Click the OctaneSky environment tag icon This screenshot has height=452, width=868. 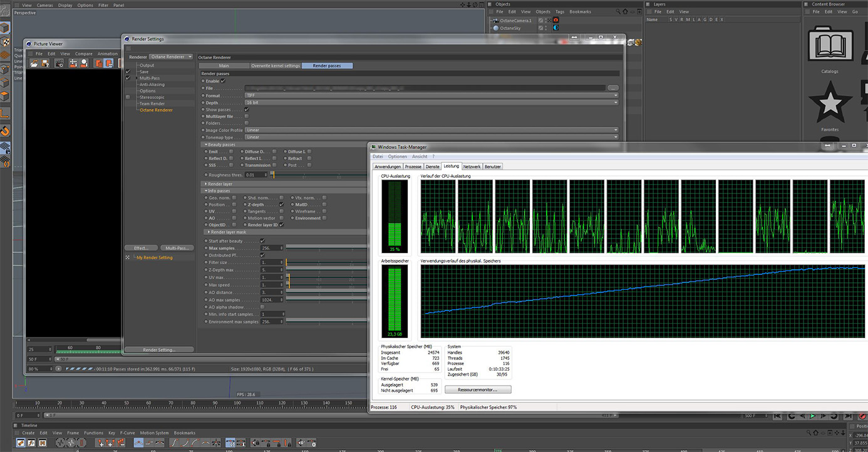point(555,28)
